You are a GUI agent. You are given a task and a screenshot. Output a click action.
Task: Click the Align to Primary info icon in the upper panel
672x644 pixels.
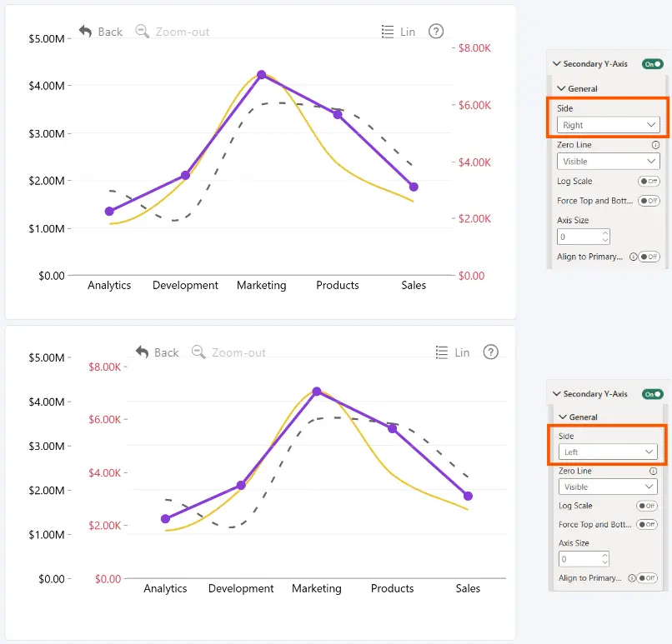pos(633,257)
